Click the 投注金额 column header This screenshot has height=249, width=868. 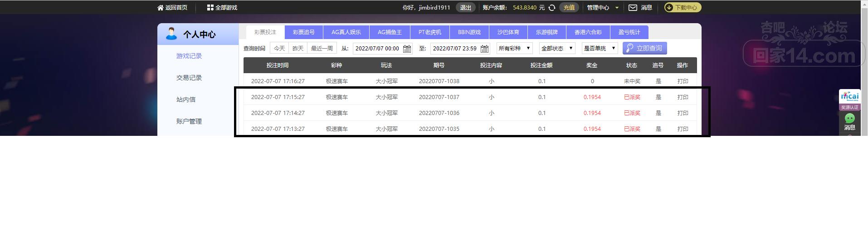click(541, 65)
